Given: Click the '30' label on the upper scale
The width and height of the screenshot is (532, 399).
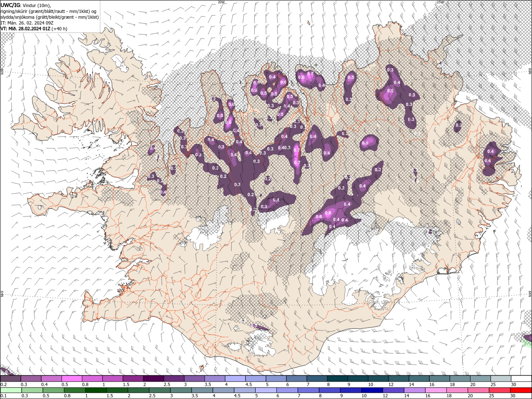Looking at the screenshot, I should (x=514, y=384).
